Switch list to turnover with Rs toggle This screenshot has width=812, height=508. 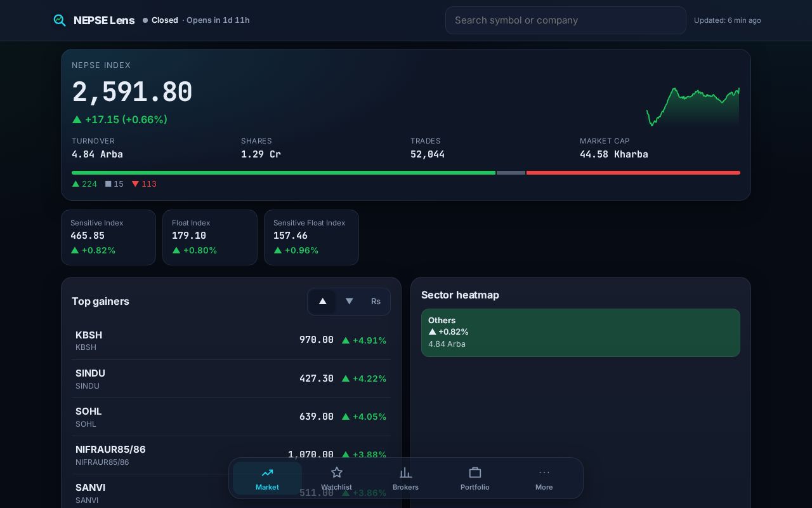tap(376, 302)
